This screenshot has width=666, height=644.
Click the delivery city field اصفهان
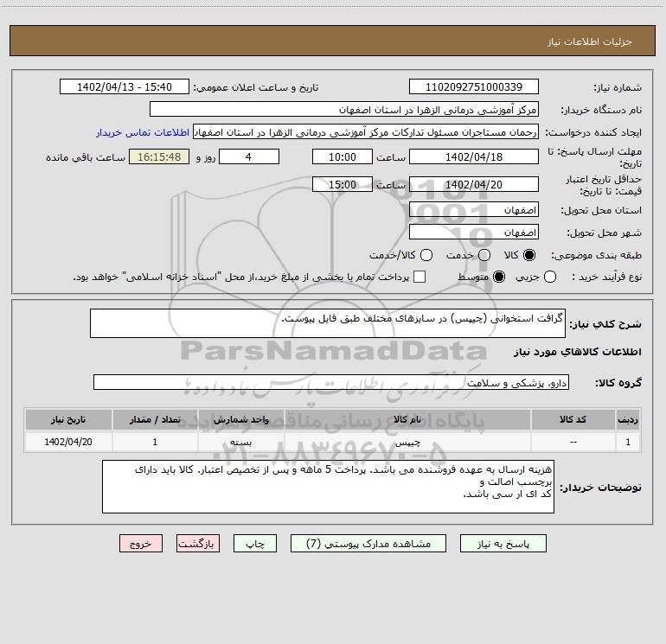click(x=474, y=233)
